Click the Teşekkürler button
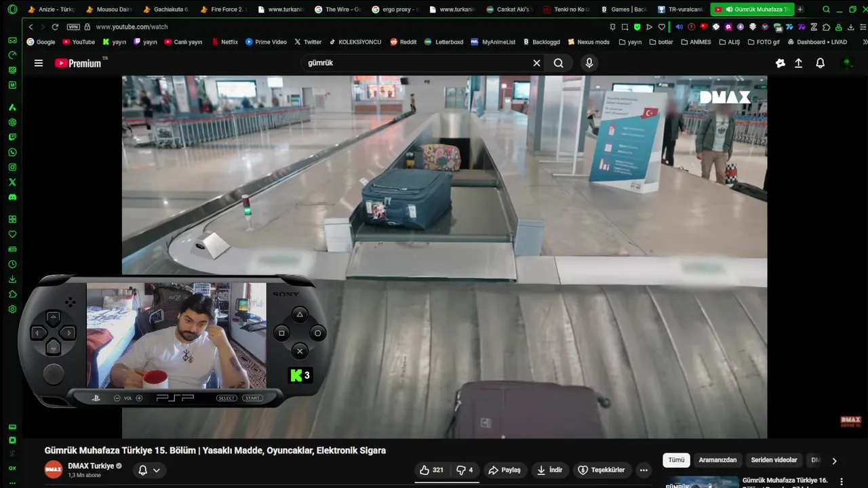This screenshot has height=488, width=868. [x=601, y=470]
